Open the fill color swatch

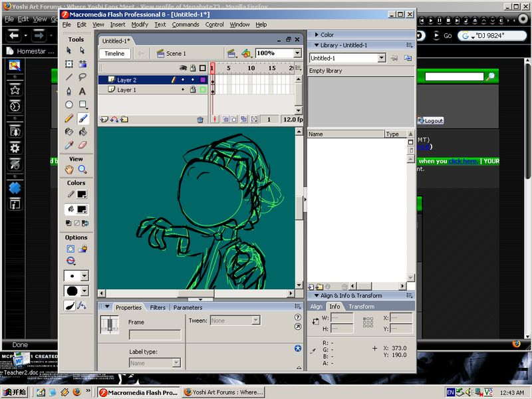click(x=82, y=209)
